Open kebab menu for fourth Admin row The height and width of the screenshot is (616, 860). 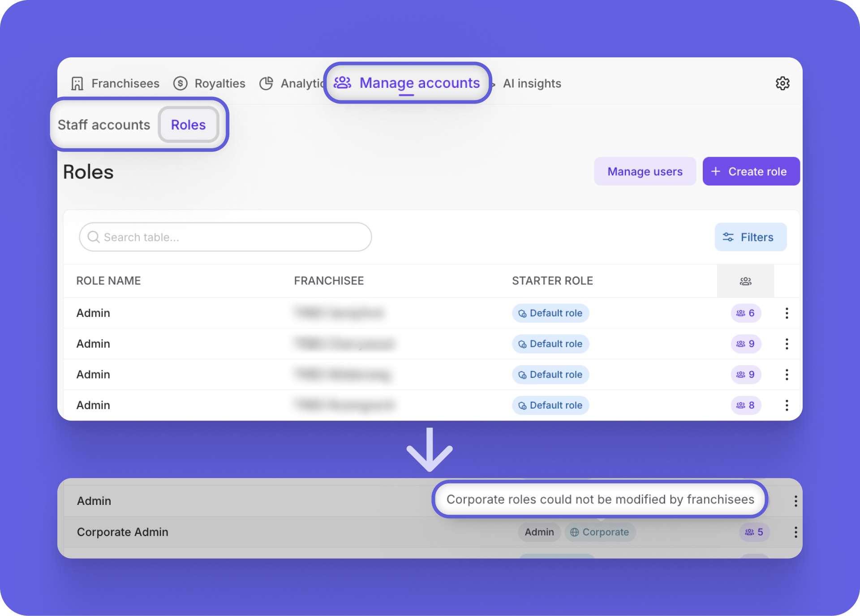(x=787, y=405)
